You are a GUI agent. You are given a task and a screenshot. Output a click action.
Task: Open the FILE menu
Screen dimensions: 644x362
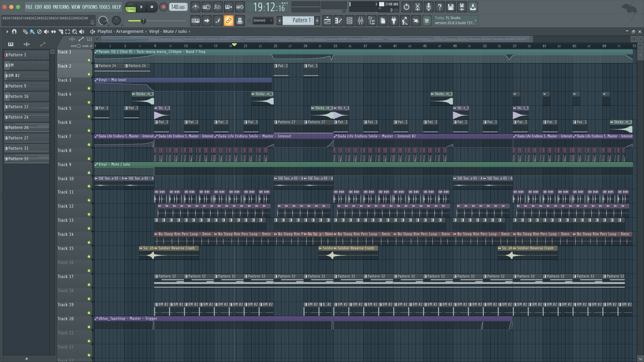tap(29, 7)
